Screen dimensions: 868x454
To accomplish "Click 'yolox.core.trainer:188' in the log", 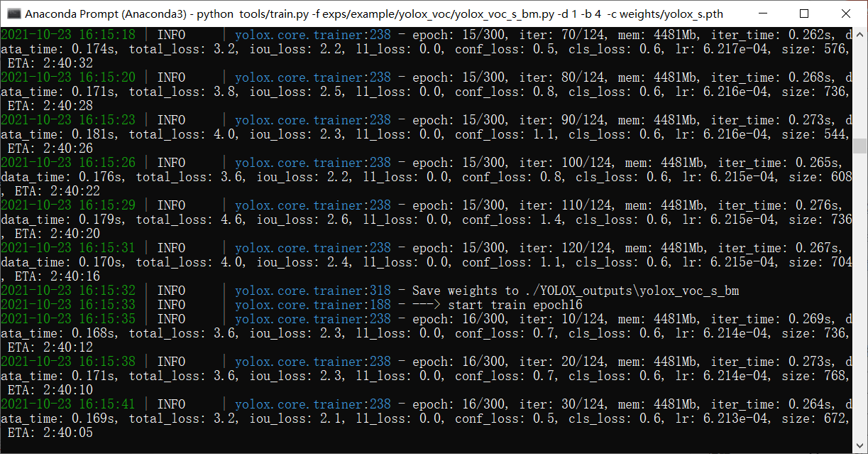I will click(313, 305).
